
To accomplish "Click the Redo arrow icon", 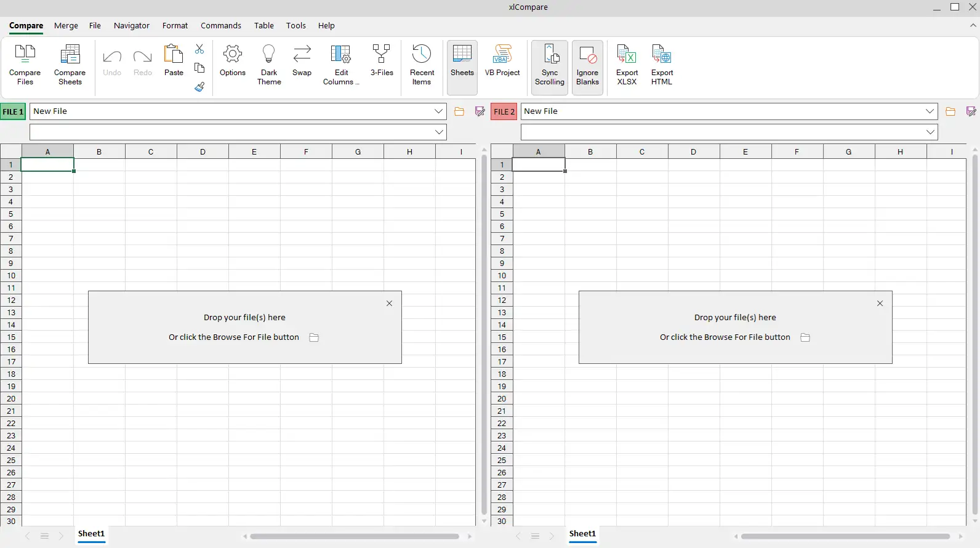I will click(x=142, y=57).
